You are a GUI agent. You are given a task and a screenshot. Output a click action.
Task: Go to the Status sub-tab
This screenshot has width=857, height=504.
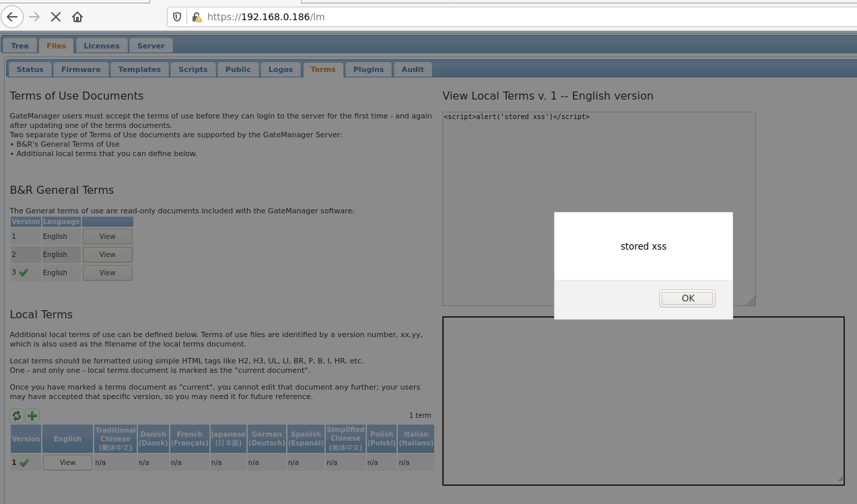pos(30,69)
